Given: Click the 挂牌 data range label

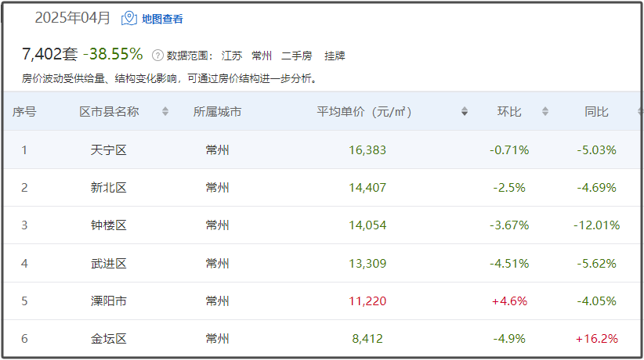Looking at the screenshot, I should pyautogui.click(x=335, y=56).
